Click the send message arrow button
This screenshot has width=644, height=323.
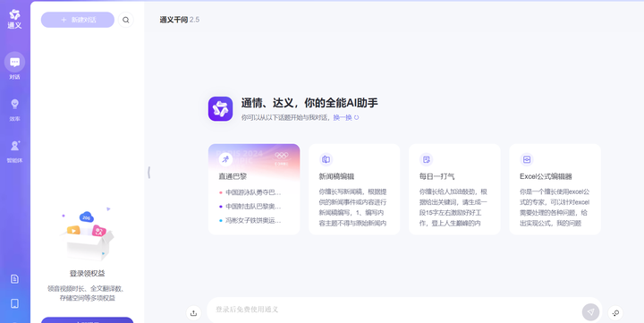click(x=590, y=312)
